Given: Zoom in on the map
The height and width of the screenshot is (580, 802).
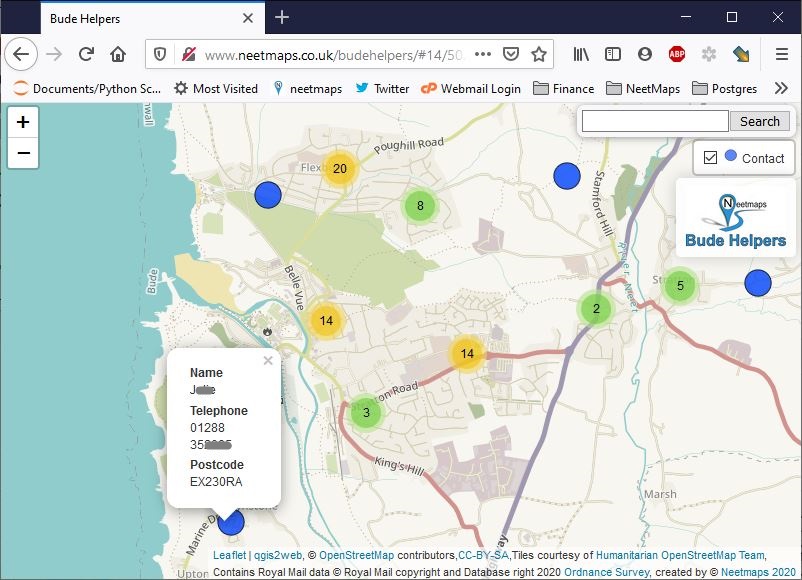Looking at the screenshot, I should pyautogui.click(x=23, y=122).
